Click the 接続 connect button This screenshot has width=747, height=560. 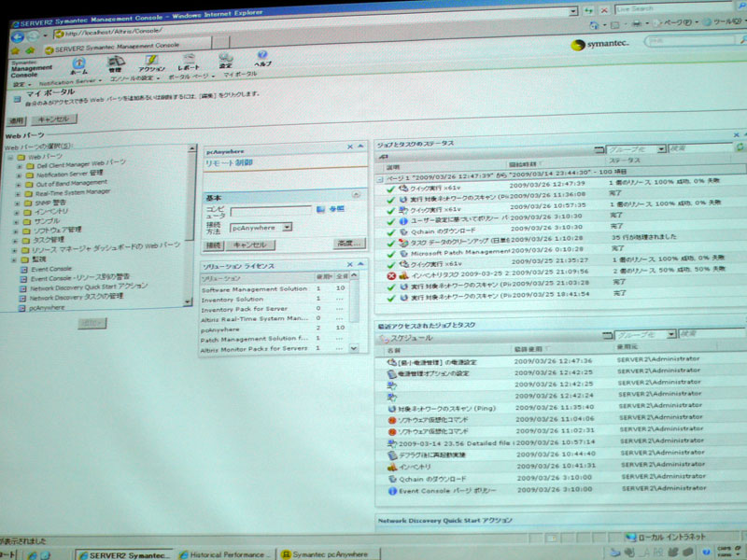(214, 245)
